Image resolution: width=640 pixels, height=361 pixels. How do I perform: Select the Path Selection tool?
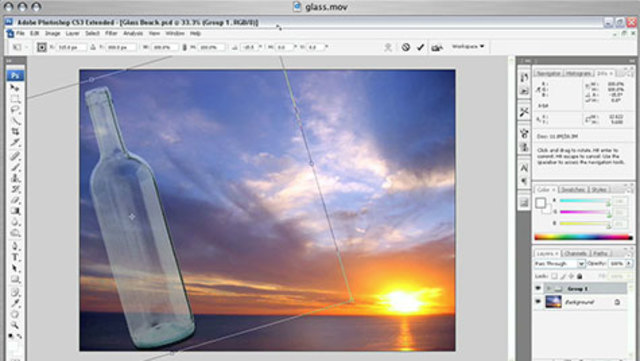pyautogui.click(x=15, y=268)
